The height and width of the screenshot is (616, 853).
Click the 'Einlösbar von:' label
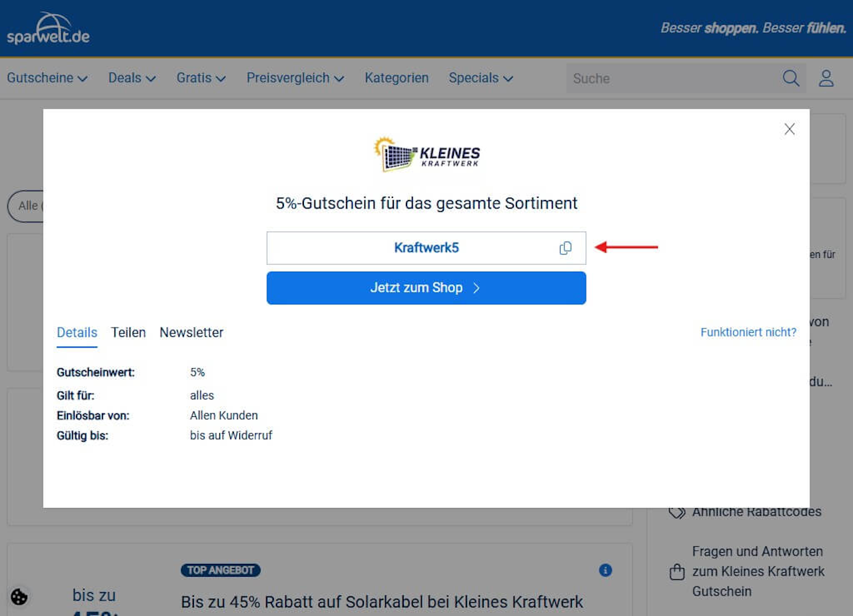(93, 416)
